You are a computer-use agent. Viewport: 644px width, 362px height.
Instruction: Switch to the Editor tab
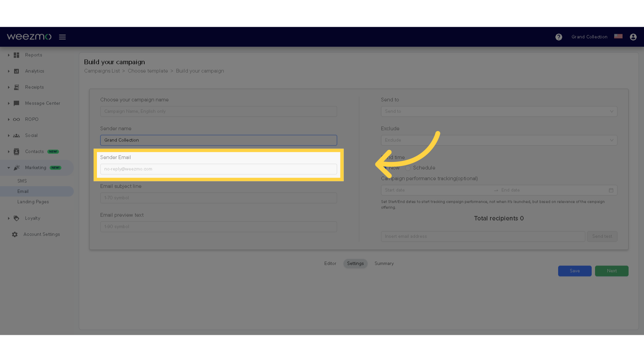point(330,263)
